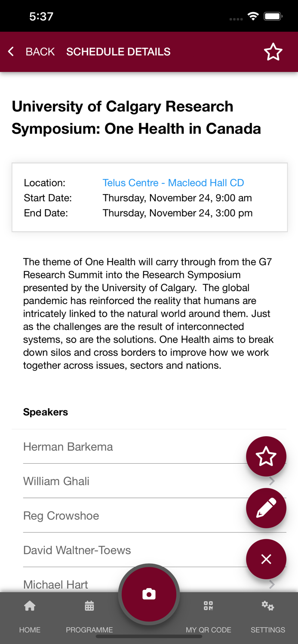
Task: Expand William Ghali speaker chevron
Action: tap(272, 481)
